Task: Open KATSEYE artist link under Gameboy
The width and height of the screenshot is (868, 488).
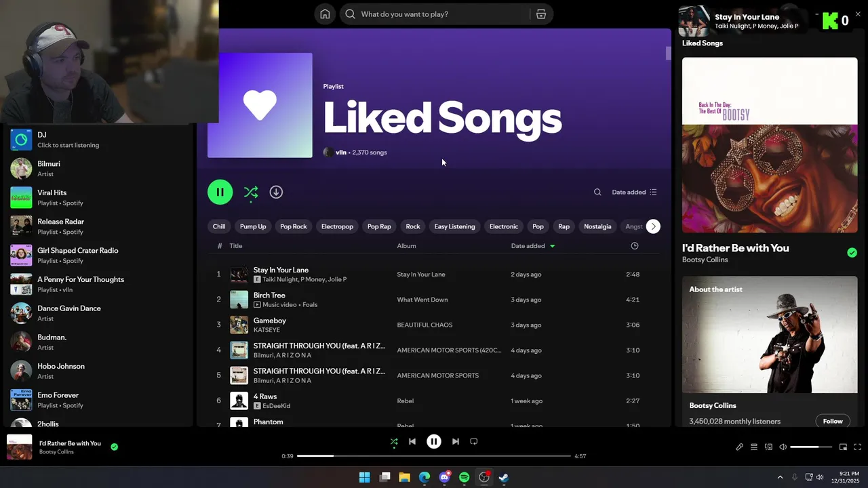Action: click(267, 330)
